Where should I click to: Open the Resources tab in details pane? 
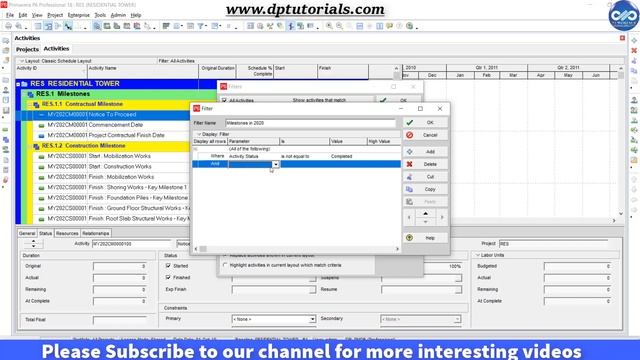tap(67, 233)
